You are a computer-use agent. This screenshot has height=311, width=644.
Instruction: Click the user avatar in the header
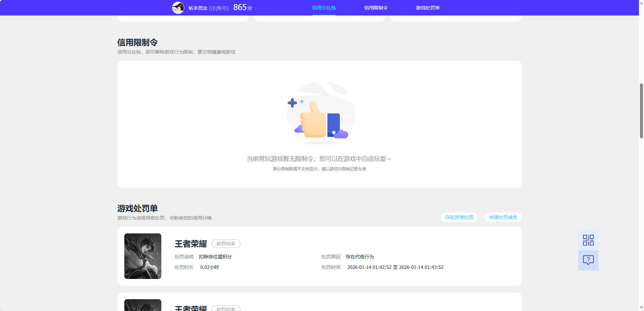[x=178, y=7]
